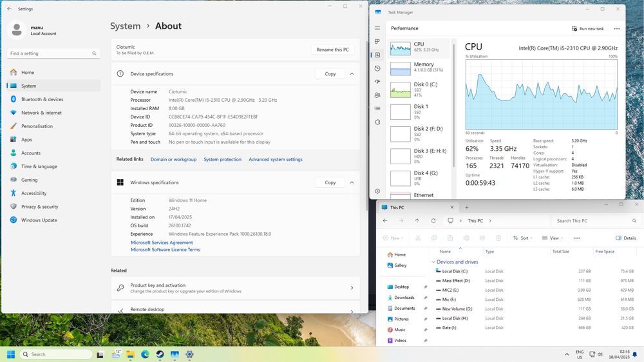The width and height of the screenshot is (644, 362).
Task: Select the CPU performance graph thumbnail
Action: (x=400, y=48)
